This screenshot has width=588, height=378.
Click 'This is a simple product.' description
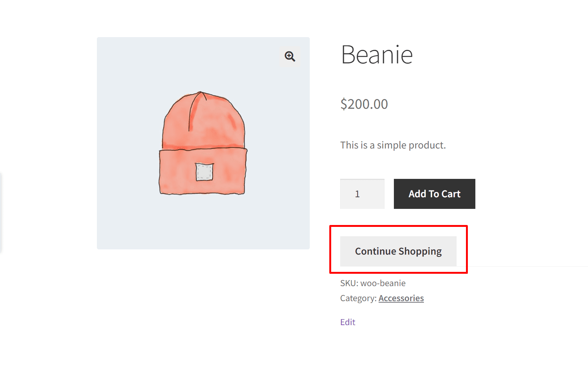click(x=393, y=145)
